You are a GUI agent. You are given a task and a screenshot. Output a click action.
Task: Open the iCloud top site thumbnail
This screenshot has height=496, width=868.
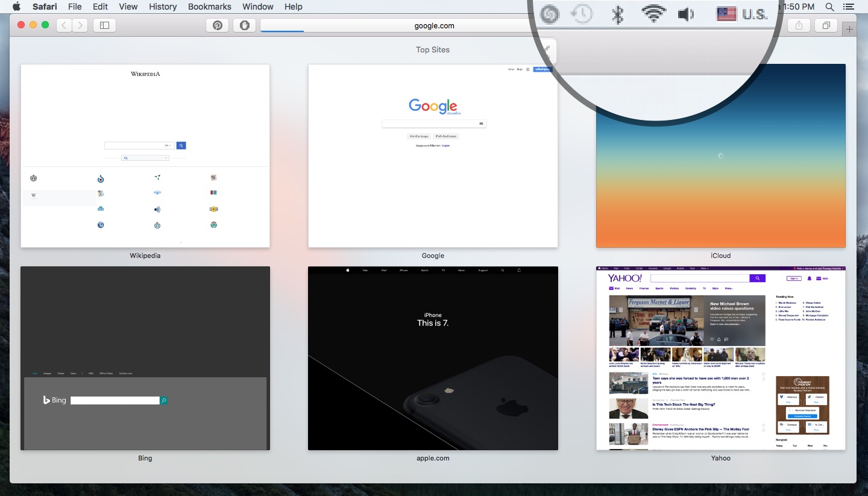(721, 156)
